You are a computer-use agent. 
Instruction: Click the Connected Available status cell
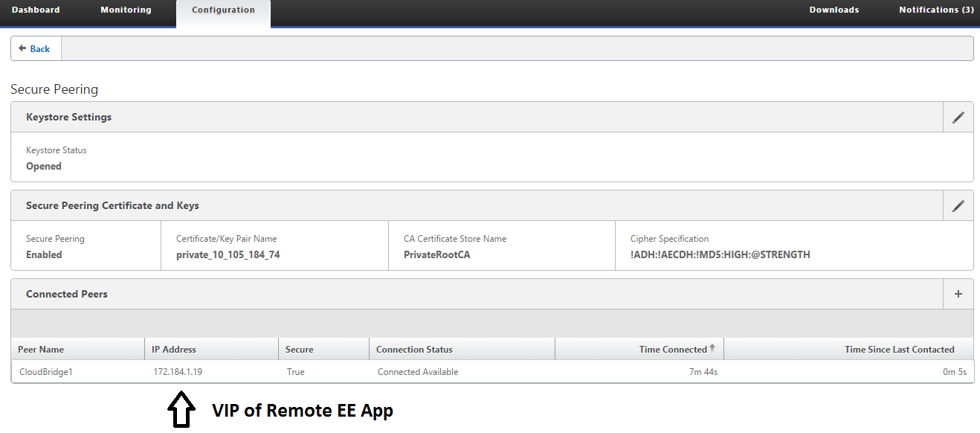coord(418,372)
